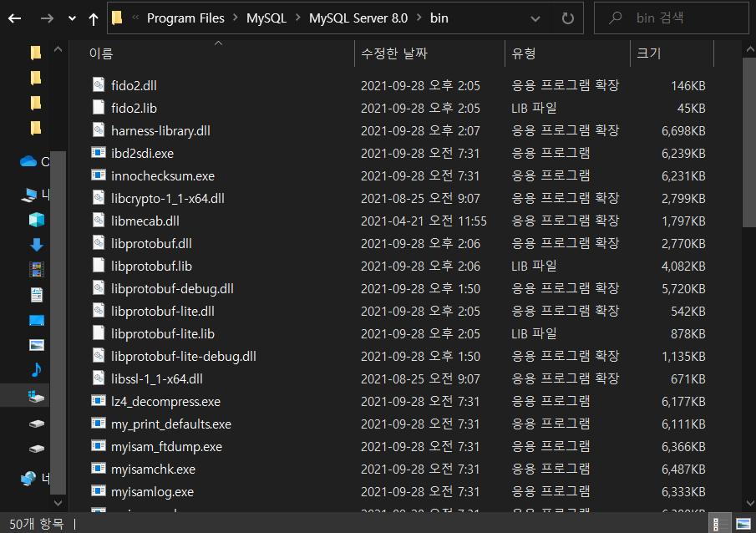
Task: Click the folder icon in address bar
Action: 117,18
